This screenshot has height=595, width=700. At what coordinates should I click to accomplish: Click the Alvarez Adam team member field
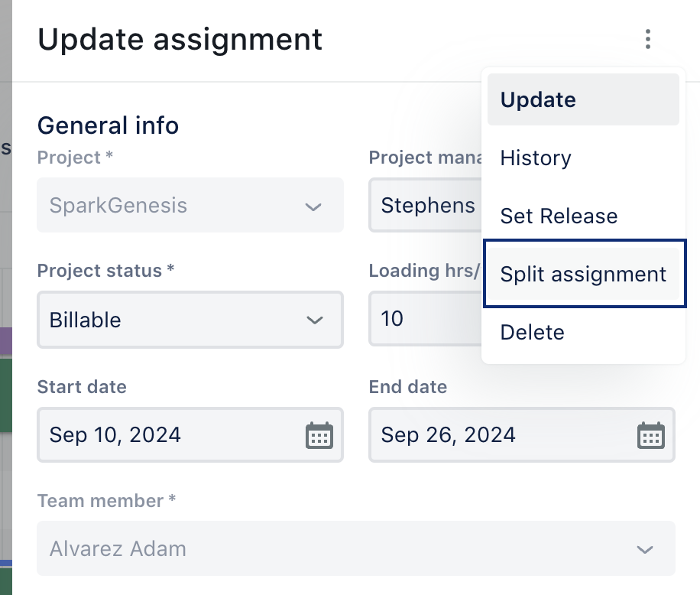[x=356, y=548]
